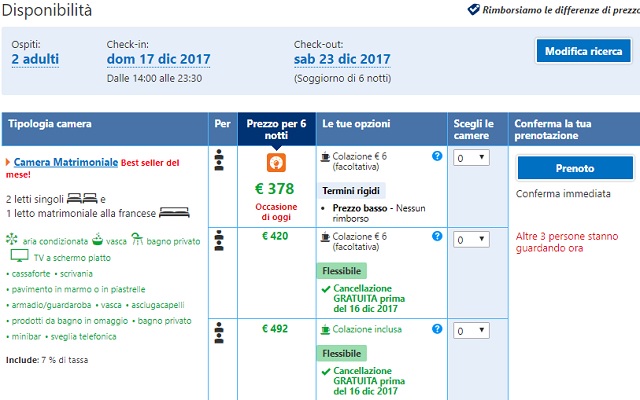The image size is (640, 400).
Task: Open help icon beside first Colazione € 6
Action: (x=437, y=156)
